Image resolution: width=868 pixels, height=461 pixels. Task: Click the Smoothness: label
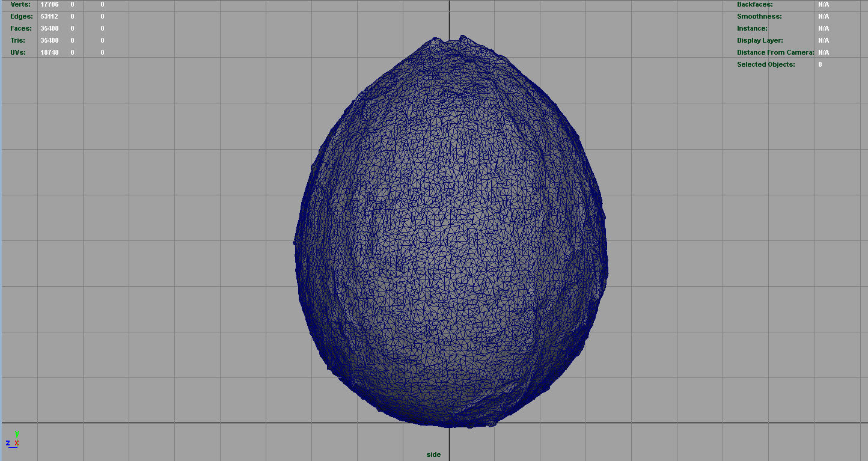pos(759,16)
